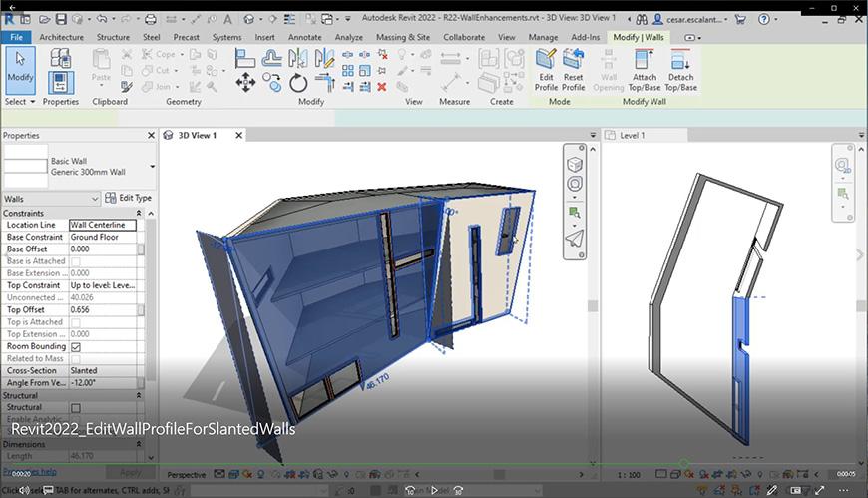Open the steering wheel navigation icon
This screenshot has width=868, height=498.
[575, 184]
